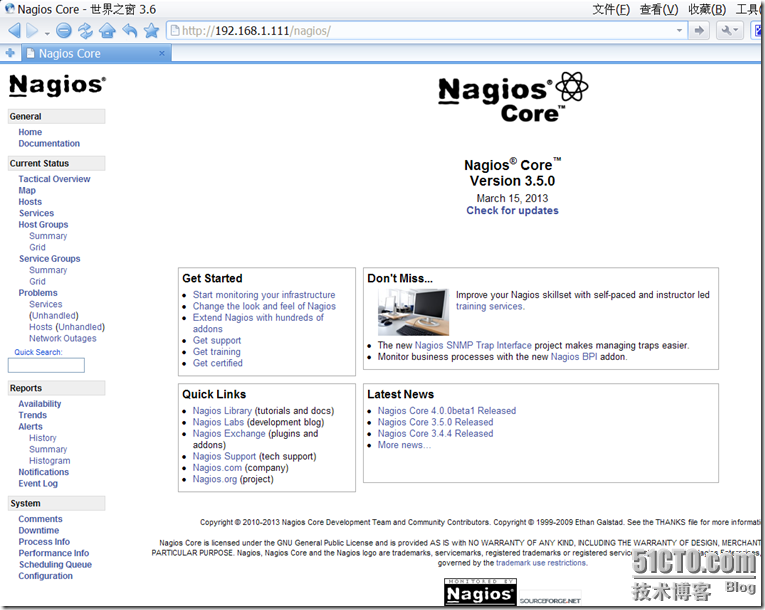Open the Notifications link
The height and width of the screenshot is (610, 765).
tap(43, 472)
